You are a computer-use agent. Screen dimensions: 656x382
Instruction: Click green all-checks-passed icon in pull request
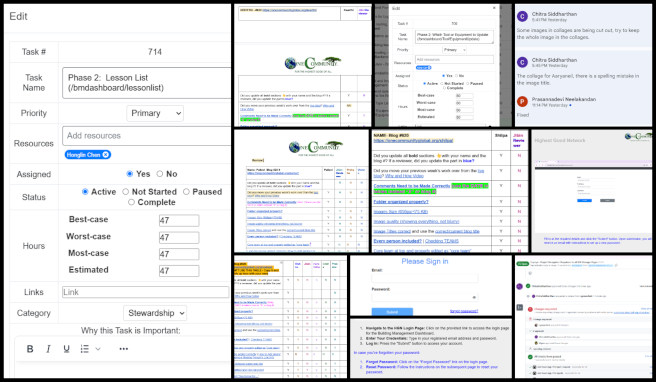pyautogui.click(x=530, y=356)
